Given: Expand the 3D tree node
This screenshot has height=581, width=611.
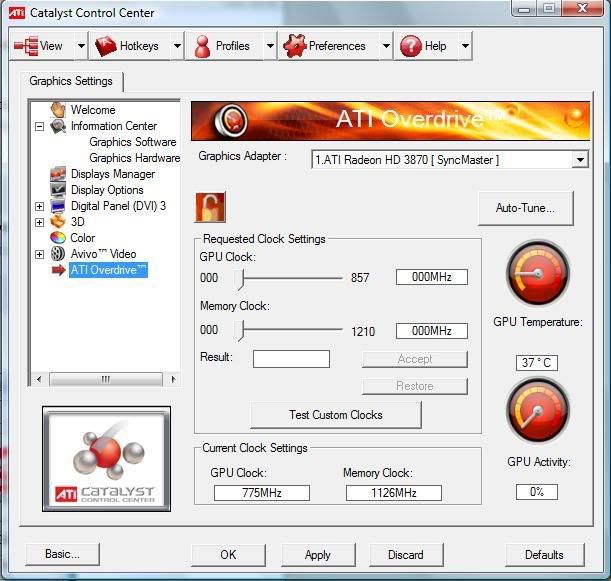Looking at the screenshot, I should (x=39, y=222).
